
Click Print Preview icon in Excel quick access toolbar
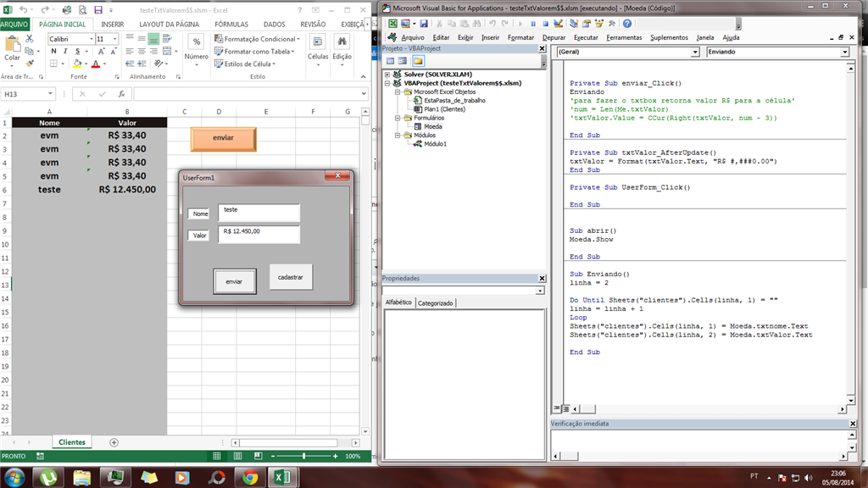click(x=82, y=10)
